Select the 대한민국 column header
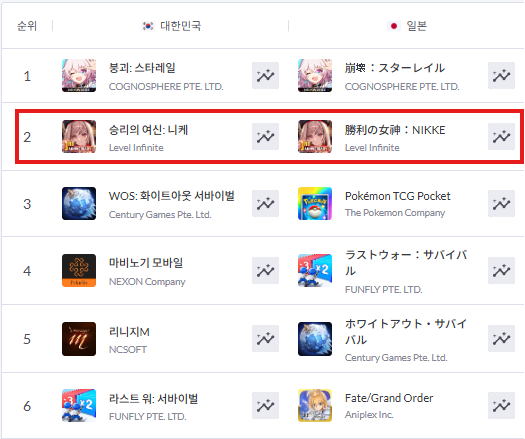This screenshot has height=439, width=525. pyautogui.click(x=172, y=26)
